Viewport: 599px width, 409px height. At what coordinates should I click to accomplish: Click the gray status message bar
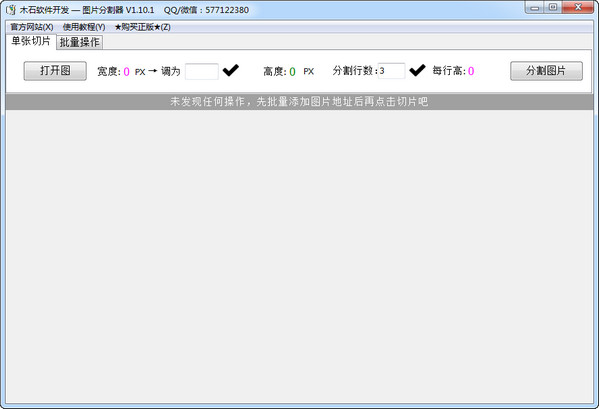point(300,102)
